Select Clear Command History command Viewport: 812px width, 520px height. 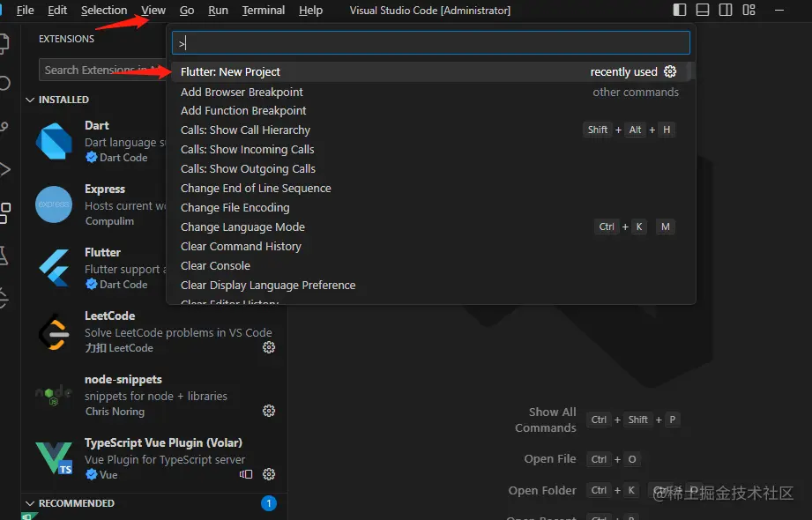431,247
